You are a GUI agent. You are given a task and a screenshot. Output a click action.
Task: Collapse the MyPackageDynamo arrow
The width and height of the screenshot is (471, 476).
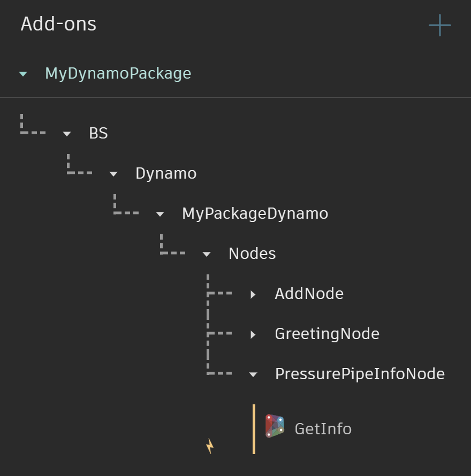159,214
